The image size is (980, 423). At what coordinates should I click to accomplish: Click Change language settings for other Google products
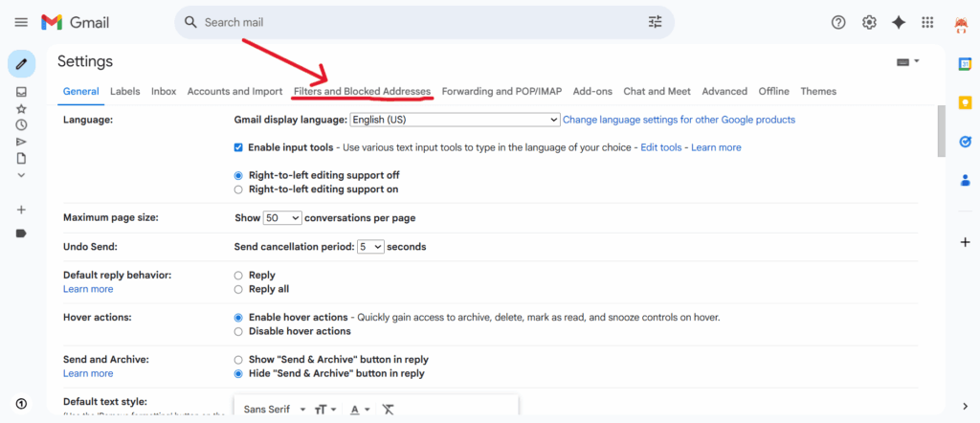point(679,120)
